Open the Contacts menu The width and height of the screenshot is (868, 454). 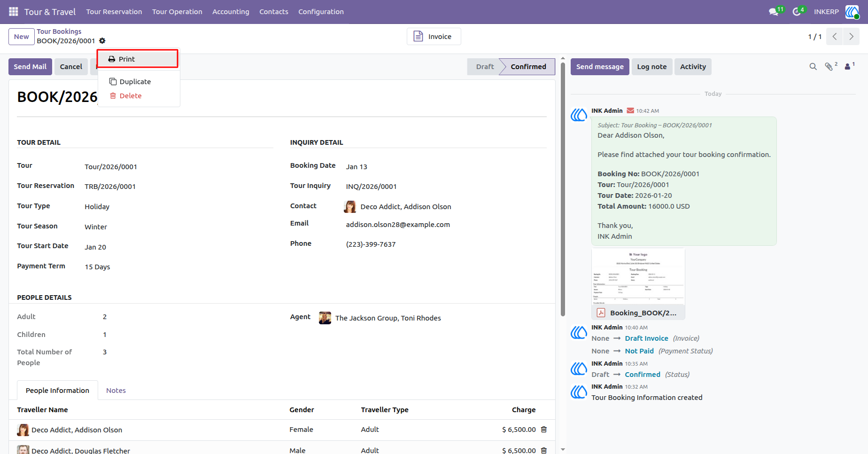coord(274,12)
